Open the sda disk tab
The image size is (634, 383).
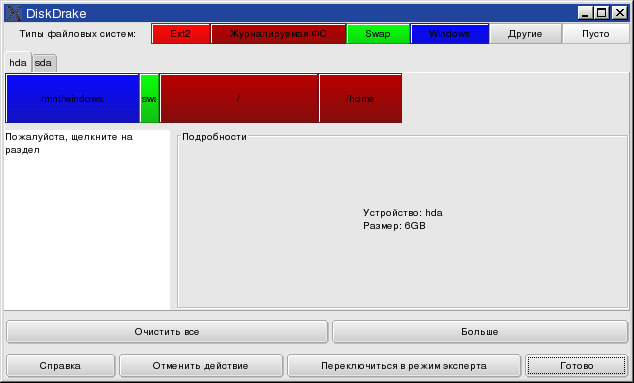point(44,63)
